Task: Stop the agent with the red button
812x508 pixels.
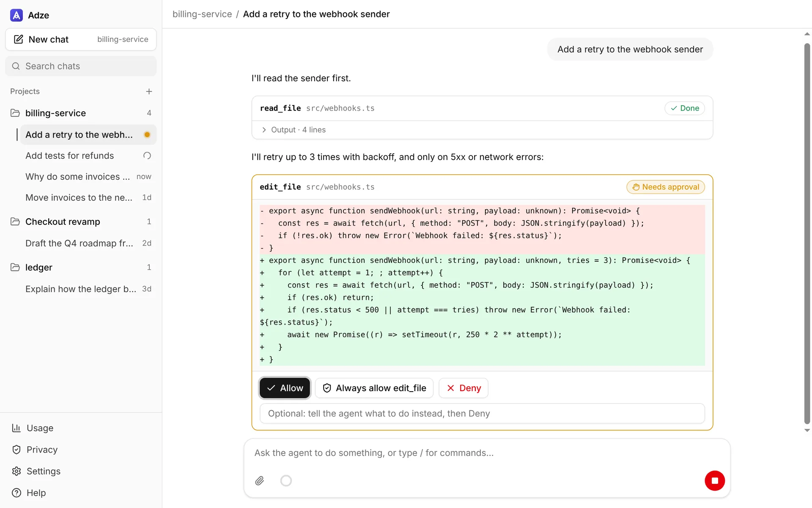Action: click(x=715, y=480)
